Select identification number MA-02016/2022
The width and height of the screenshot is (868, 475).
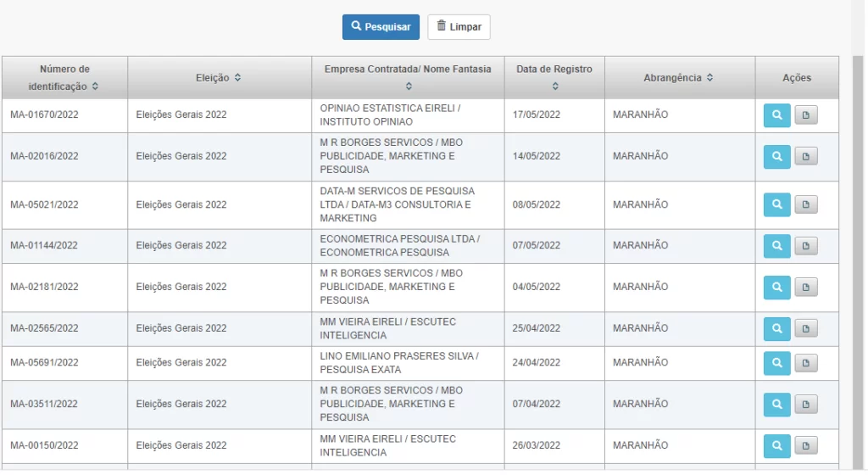pyautogui.click(x=44, y=156)
